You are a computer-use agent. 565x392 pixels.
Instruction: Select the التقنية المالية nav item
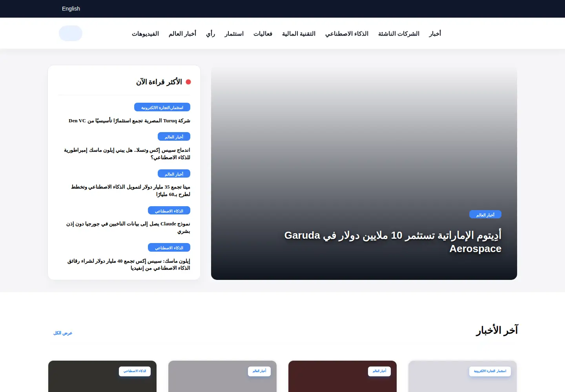[299, 34]
